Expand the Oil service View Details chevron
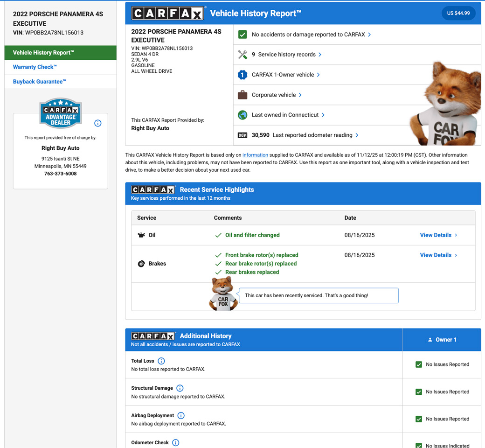The width and height of the screenshot is (485, 448). [456, 235]
